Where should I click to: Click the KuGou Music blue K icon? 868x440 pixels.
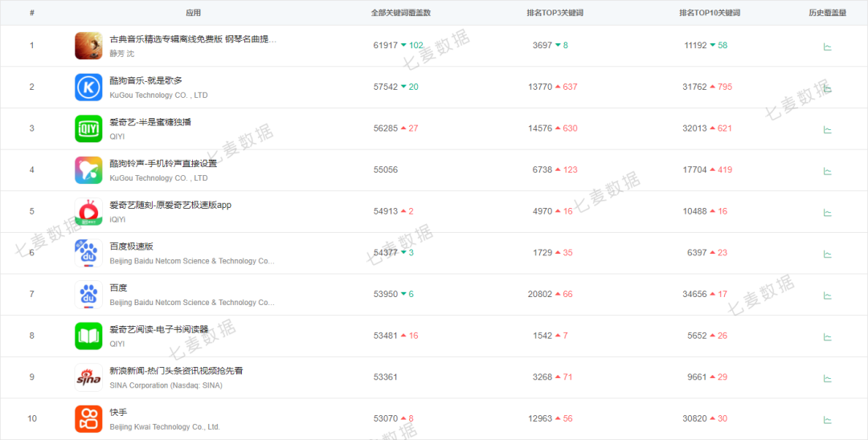click(88, 87)
